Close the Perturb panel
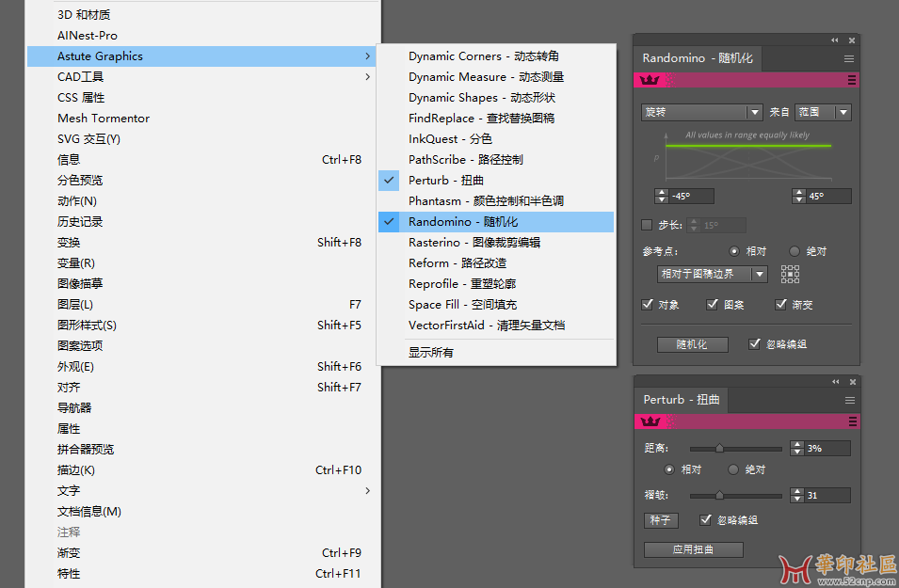This screenshot has width=899, height=588. pyautogui.click(x=853, y=382)
